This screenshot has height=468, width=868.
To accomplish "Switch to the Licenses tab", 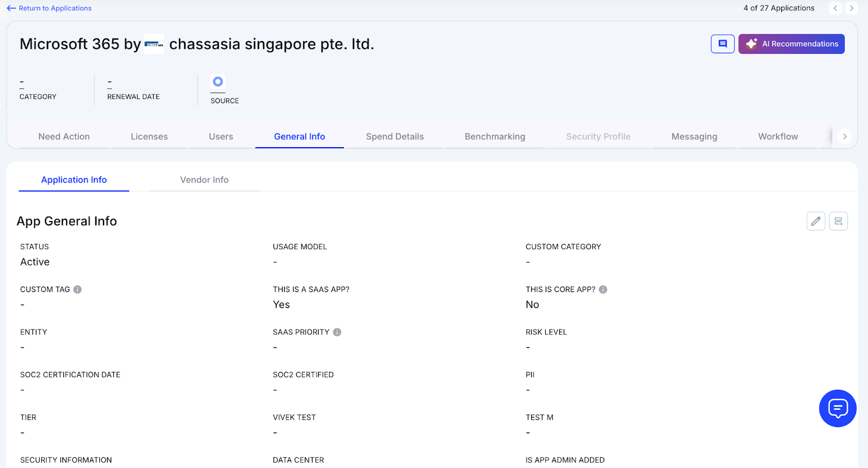I will [x=149, y=137].
